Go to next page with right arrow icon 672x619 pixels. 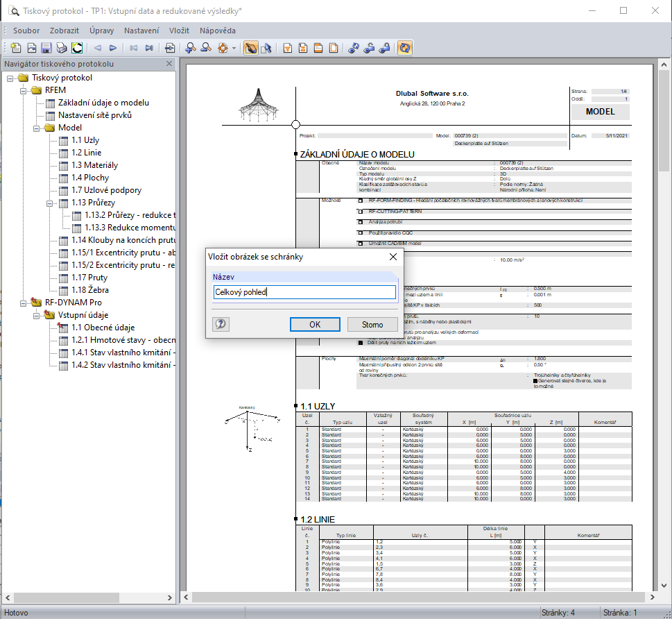tap(113, 48)
